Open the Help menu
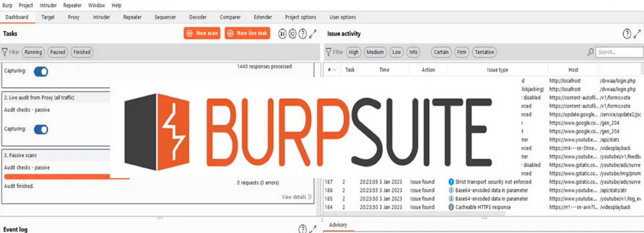This screenshot has height=233, width=644. 116,5
